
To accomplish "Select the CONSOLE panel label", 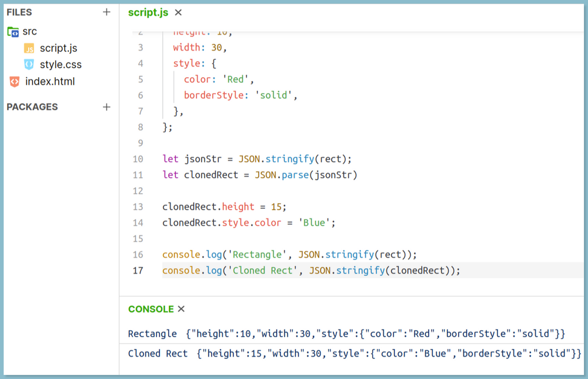I will point(151,309).
